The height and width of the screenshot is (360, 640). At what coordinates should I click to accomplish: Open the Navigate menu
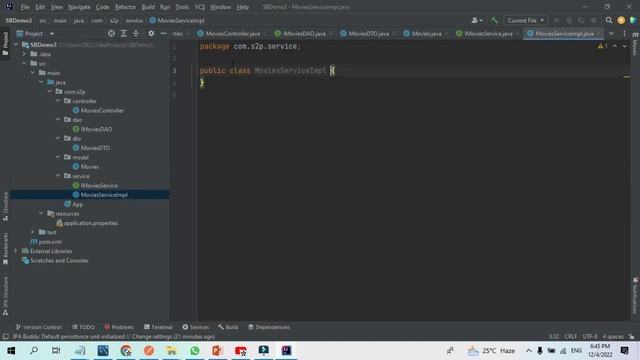[x=79, y=7]
